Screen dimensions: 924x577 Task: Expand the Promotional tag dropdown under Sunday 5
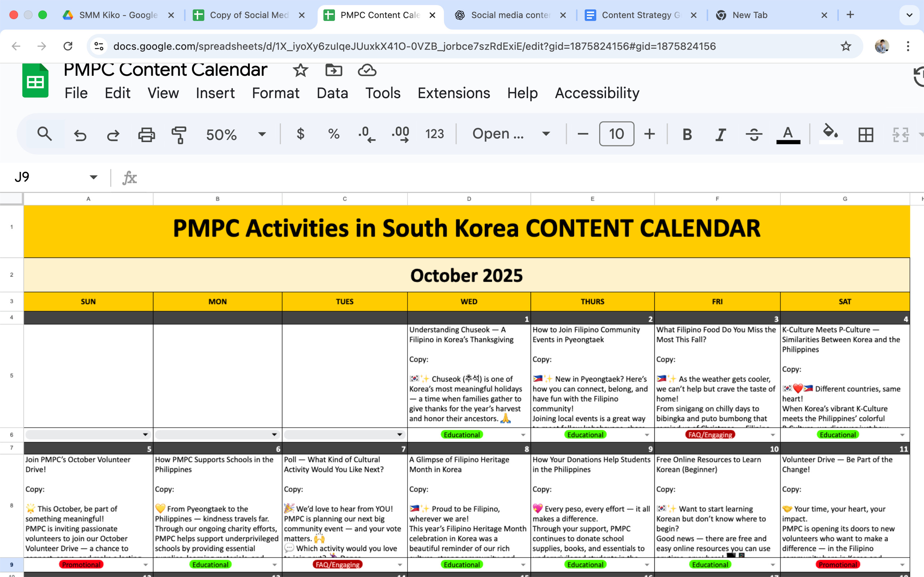tap(145, 564)
